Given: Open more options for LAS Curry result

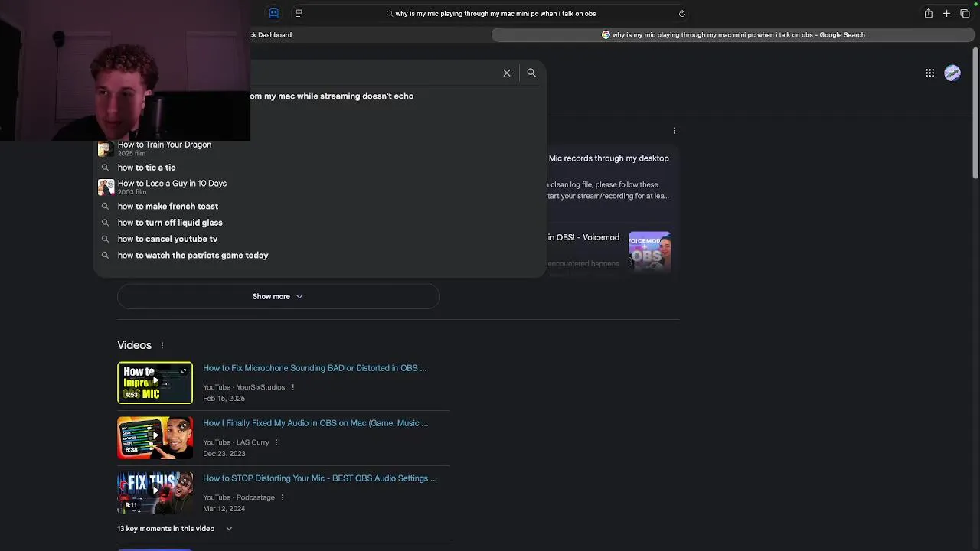Looking at the screenshot, I should coord(276,442).
